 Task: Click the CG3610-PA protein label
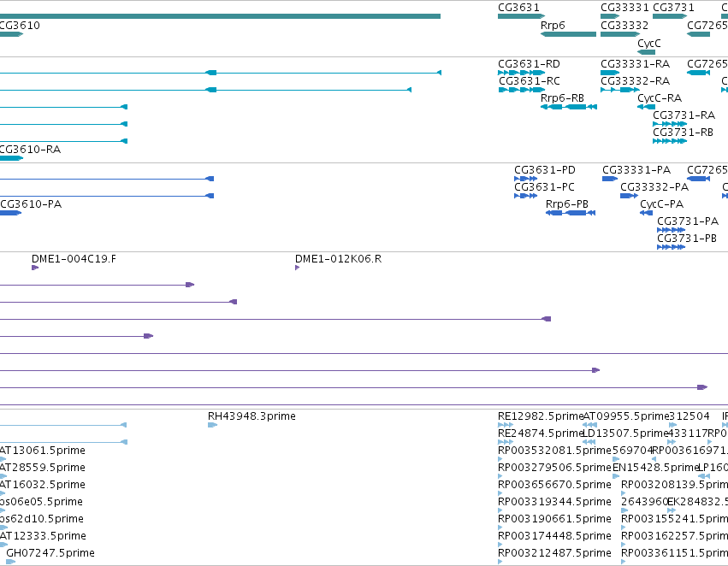[31, 204]
